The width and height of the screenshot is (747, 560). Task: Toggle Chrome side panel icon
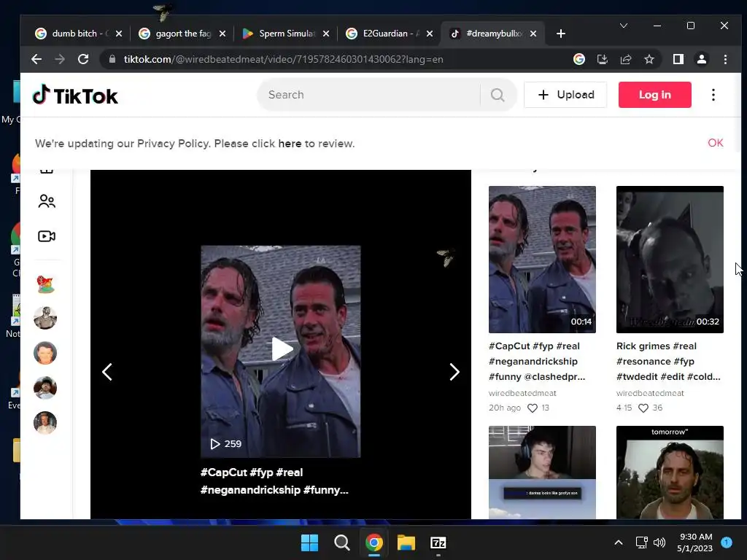pos(678,59)
